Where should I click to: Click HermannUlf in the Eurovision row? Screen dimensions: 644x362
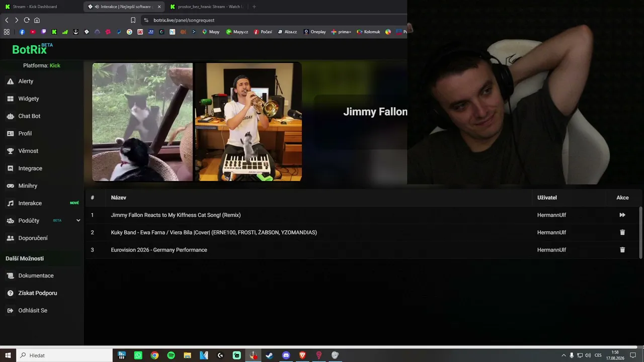(551, 250)
